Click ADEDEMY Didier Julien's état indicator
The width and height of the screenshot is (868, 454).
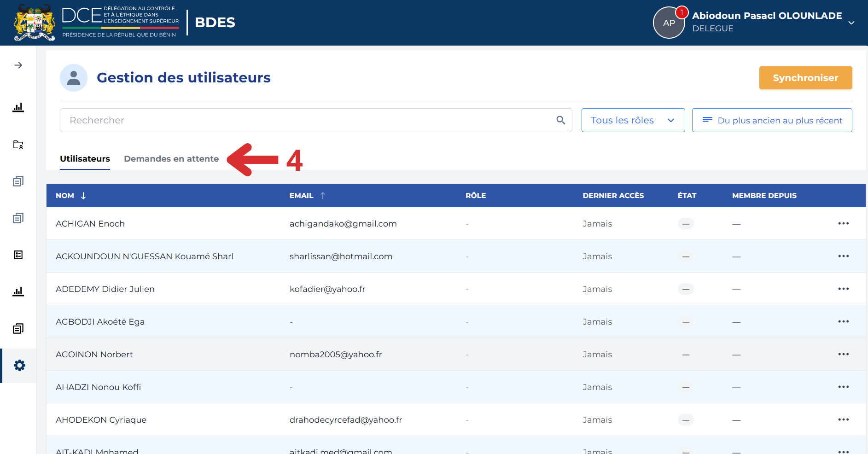coord(686,289)
